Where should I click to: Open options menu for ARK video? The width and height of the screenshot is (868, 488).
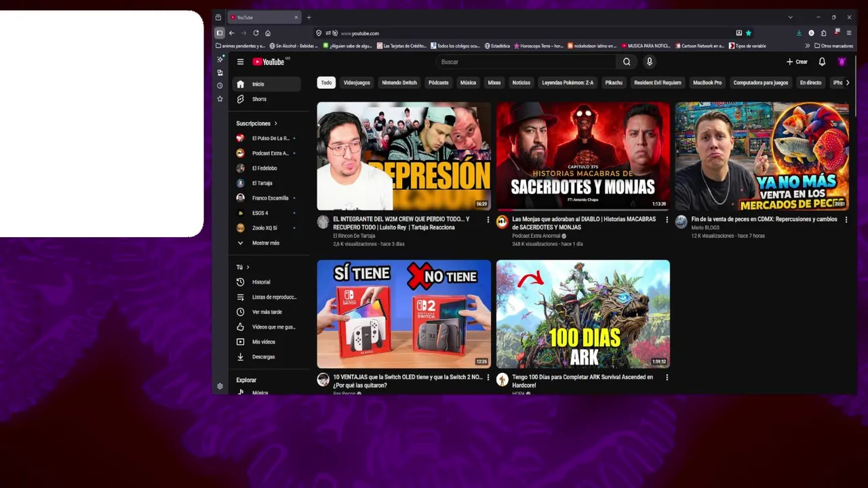(667, 378)
